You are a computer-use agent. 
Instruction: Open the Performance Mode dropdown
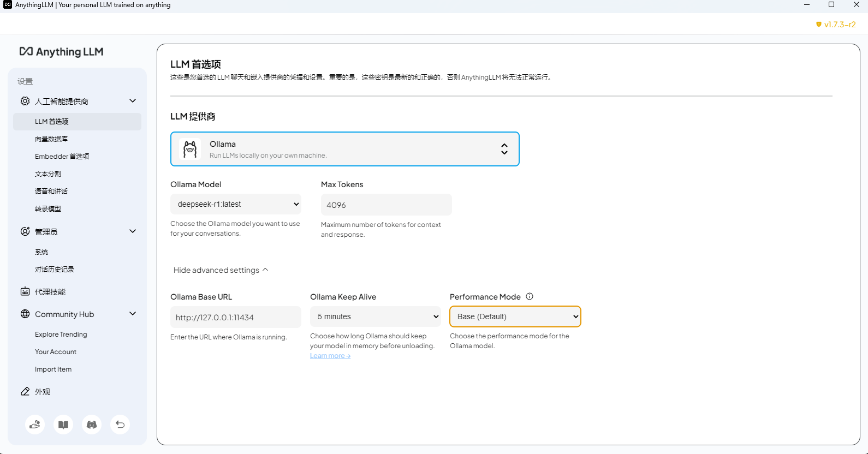click(x=515, y=316)
